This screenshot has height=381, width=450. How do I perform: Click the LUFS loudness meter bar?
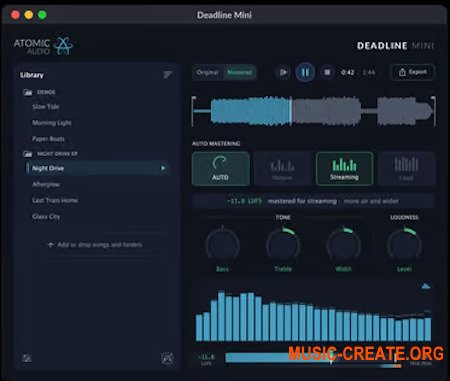(313, 358)
